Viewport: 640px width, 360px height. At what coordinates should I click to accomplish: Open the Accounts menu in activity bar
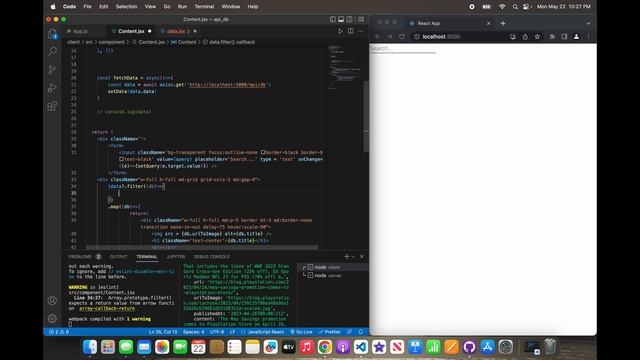click(x=52, y=301)
